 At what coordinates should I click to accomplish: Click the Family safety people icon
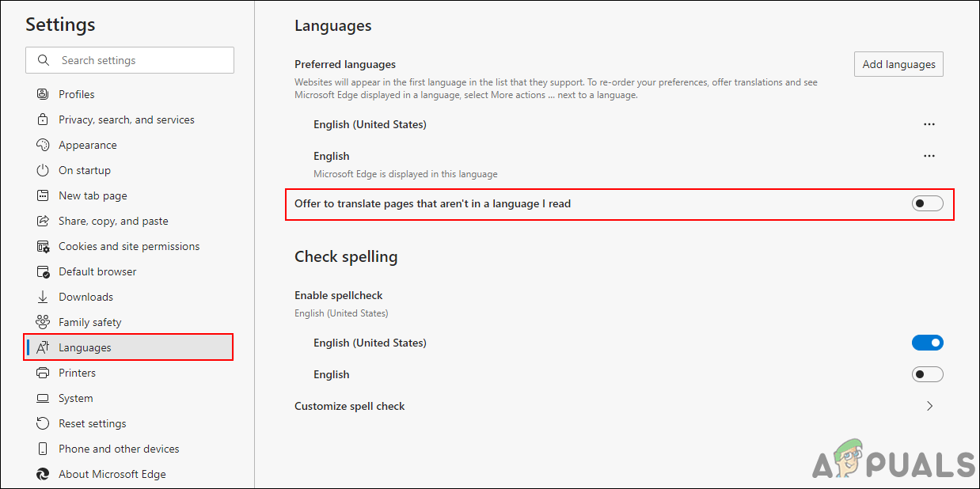(x=43, y=321)
